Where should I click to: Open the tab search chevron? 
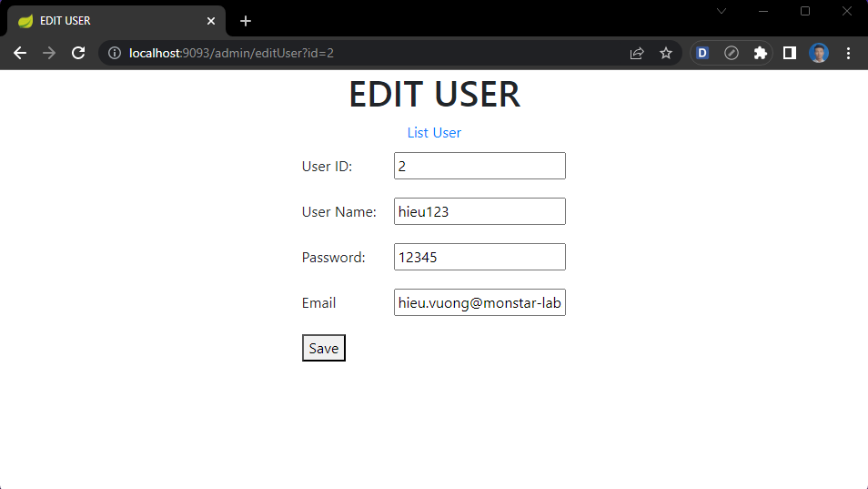[x=722, y=11]
